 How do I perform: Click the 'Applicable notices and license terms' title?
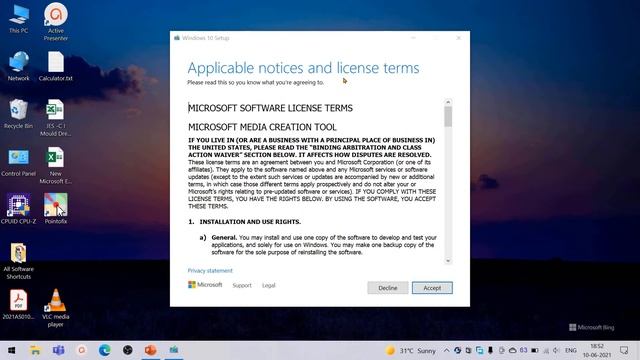(x=303, y=68)
